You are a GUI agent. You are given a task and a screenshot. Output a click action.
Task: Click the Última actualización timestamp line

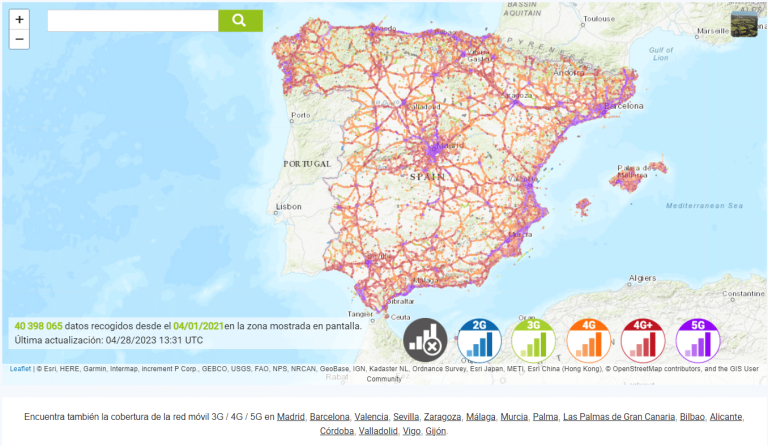(x=109, y=340)
